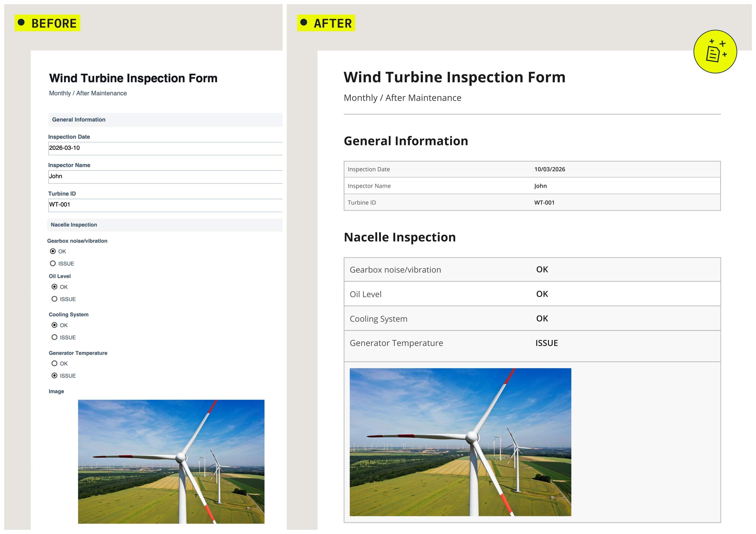Open the turbine photo under Image label

coord(171,462)
